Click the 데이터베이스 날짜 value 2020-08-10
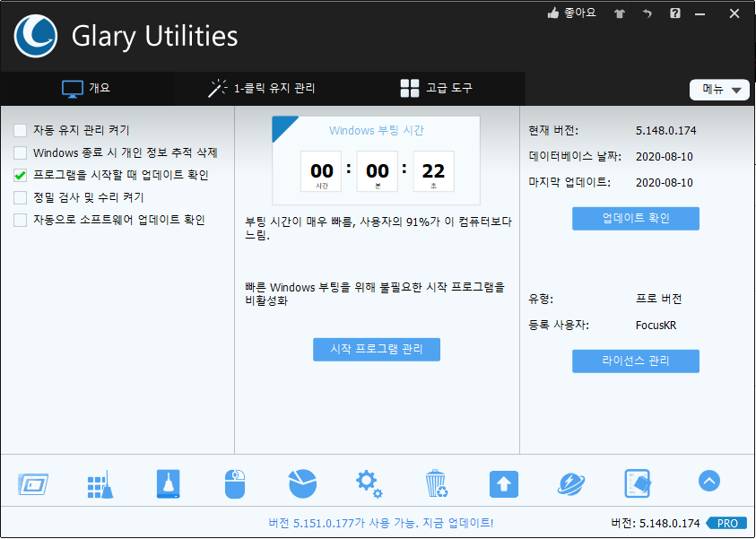This screenshot has height=539, width=756. tap(665, 157)
